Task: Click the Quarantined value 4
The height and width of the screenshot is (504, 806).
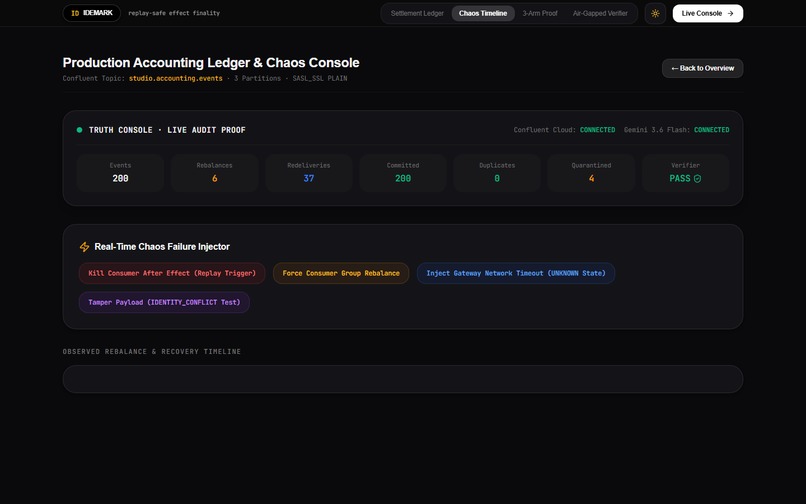Action: tap(591, 178)
